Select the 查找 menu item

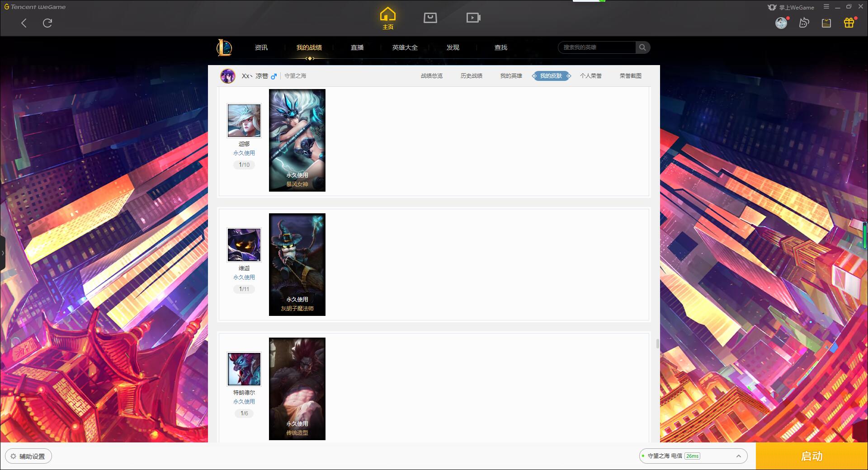point(500,47)
